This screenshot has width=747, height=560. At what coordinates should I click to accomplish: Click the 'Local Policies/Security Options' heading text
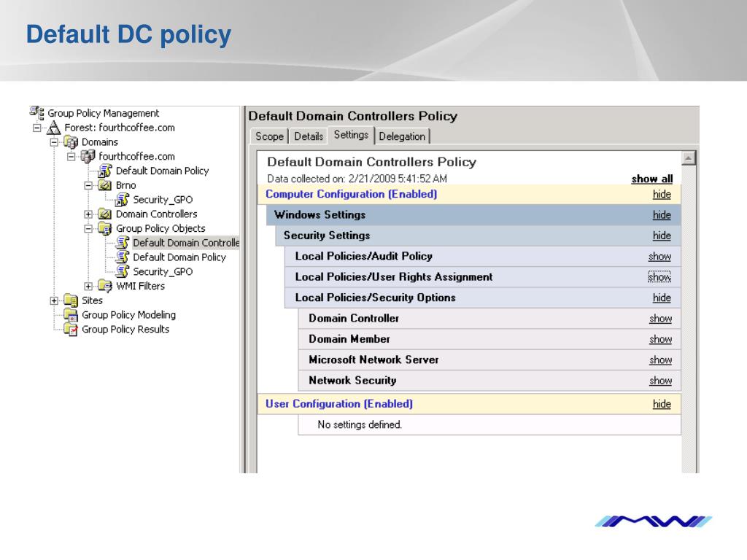pyautogui.click(x=375, y=297)
